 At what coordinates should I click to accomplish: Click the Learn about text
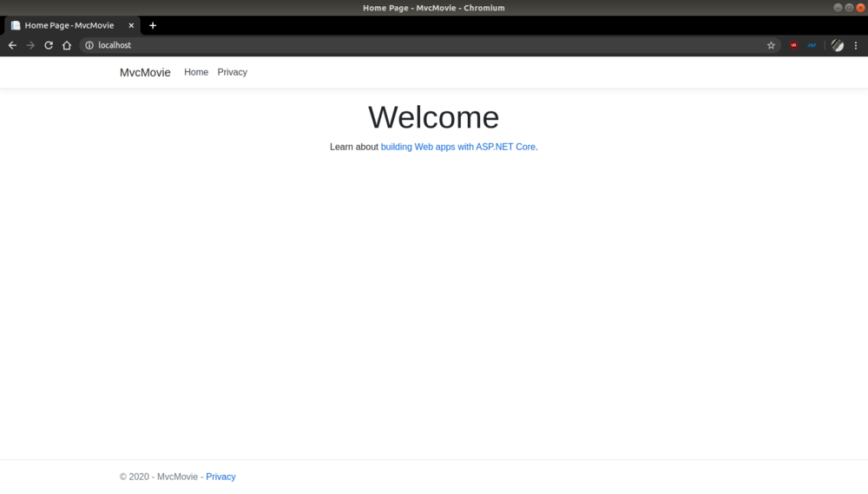tap(354, 147)
